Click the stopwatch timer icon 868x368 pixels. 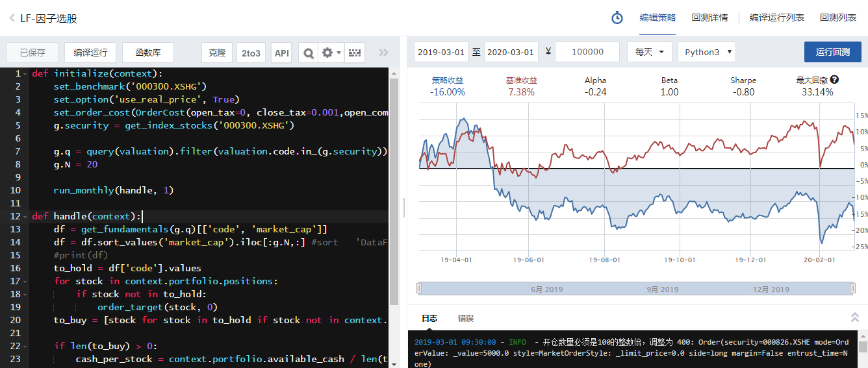[x=617, y=18]
